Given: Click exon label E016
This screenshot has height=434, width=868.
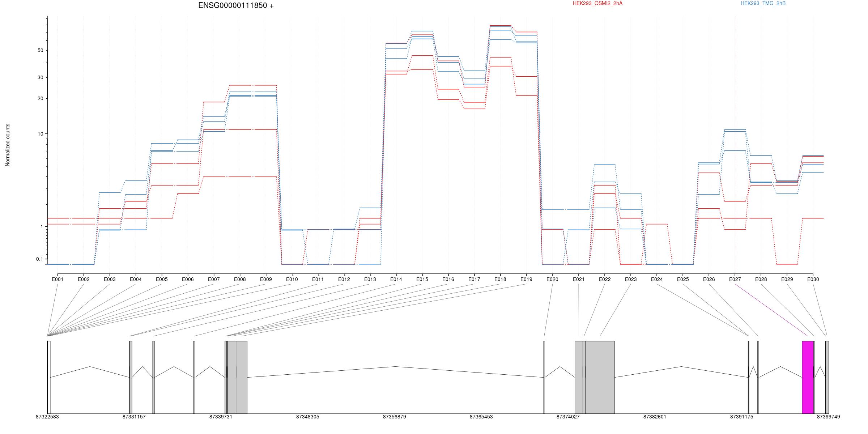Looking at the screenshot, I should coord(448,279).
